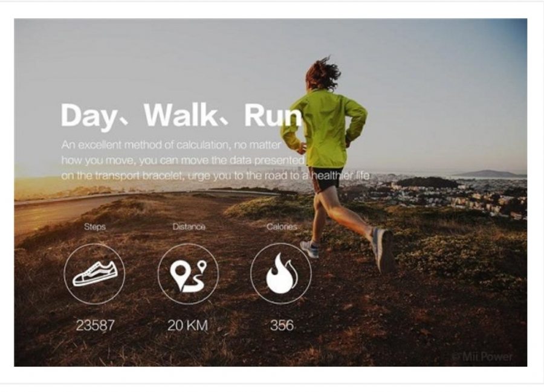Click the 'on the transport bracelet' text line

(x=215, y=176)
